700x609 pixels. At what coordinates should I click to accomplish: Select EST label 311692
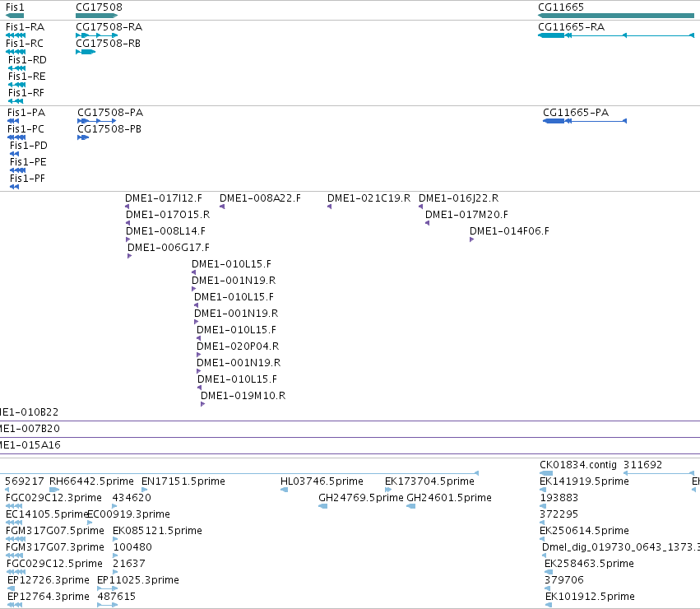(643, 465)
